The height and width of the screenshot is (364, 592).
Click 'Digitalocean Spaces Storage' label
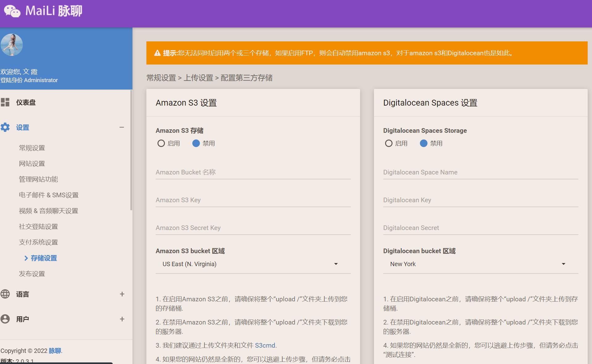(x=425, y=131)
